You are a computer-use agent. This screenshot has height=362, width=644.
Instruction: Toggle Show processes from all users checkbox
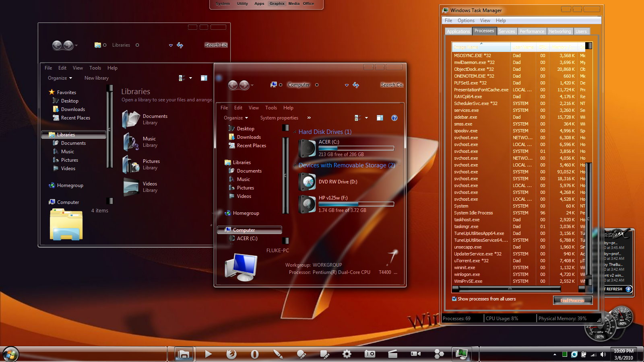454,299
